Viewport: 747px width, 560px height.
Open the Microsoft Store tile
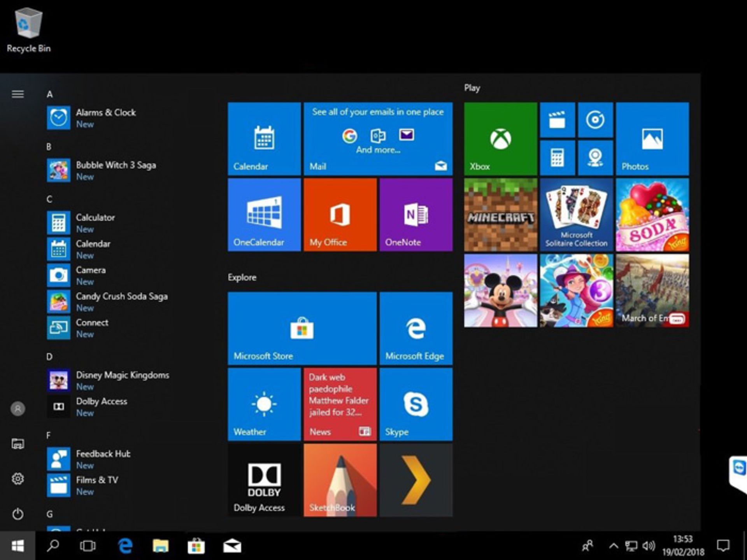[x=302, y=329]
